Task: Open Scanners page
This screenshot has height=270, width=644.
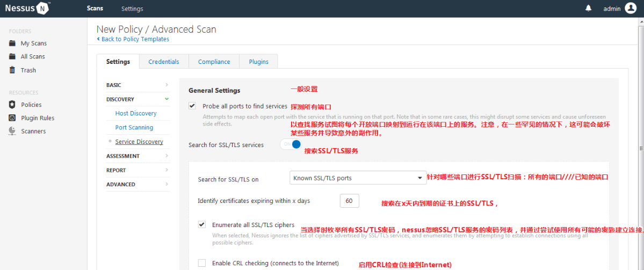Action: click(x=33, y=132)
